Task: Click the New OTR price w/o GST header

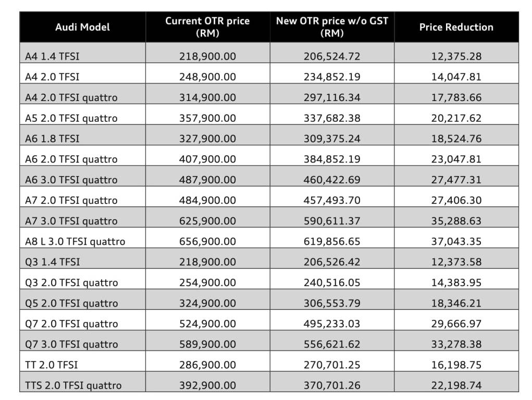Action: pyautogui.click(x=332, y=27)
